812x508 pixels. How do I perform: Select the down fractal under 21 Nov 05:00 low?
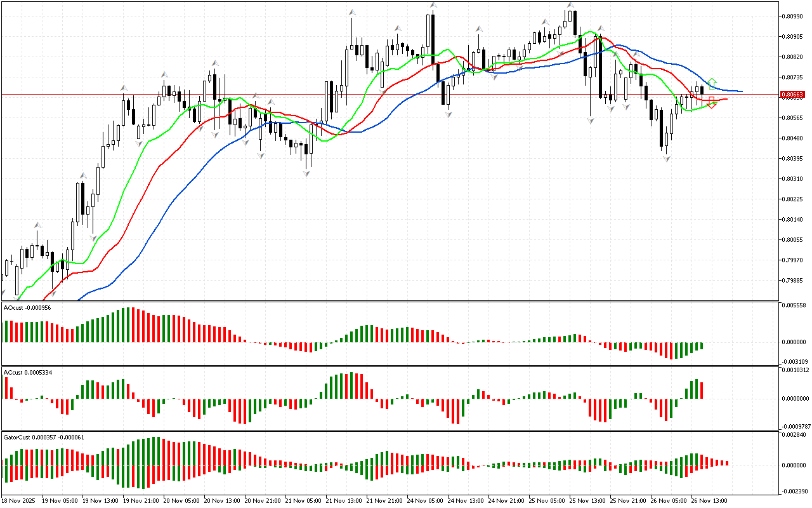click(307, 173)
